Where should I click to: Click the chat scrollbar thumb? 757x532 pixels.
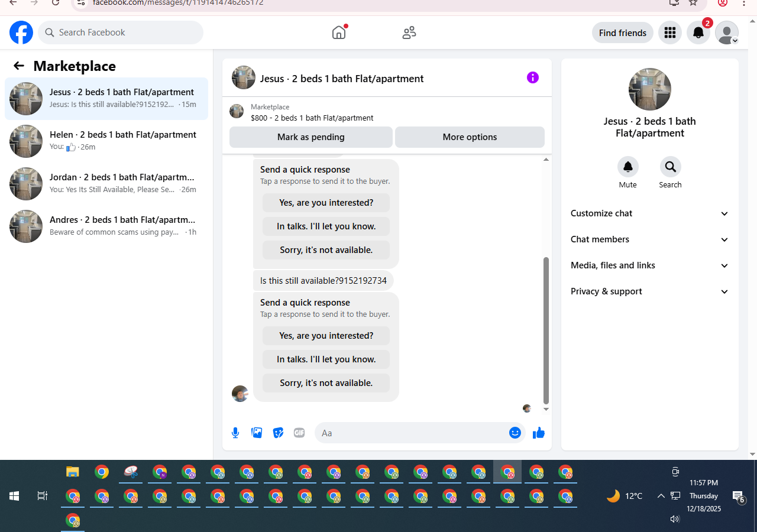pos(546,330)
